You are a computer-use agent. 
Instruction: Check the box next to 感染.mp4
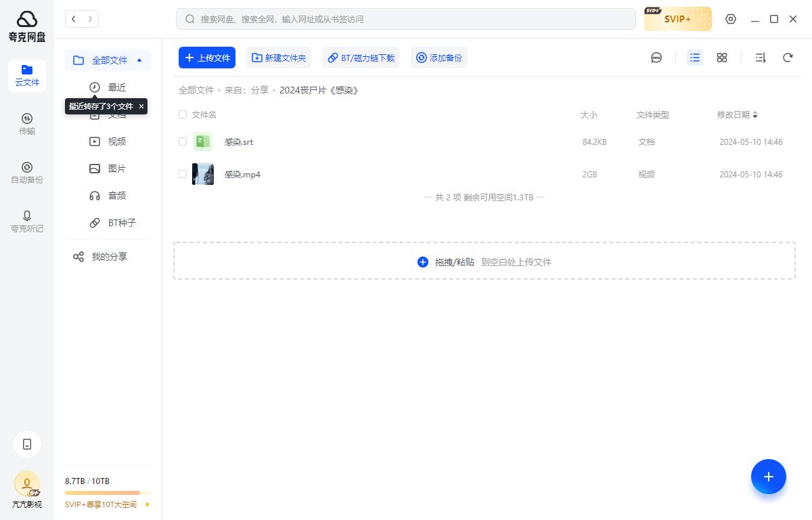183,174
